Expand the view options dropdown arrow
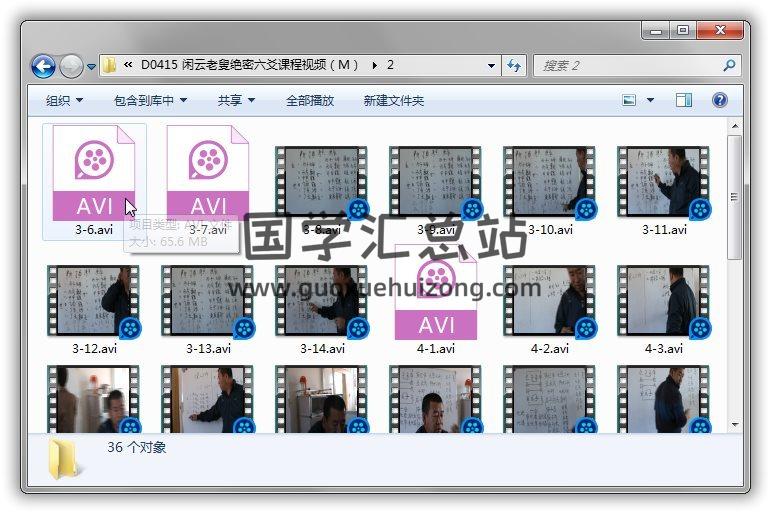The height and width of the screenshot is (514, 771). point(650,100)
